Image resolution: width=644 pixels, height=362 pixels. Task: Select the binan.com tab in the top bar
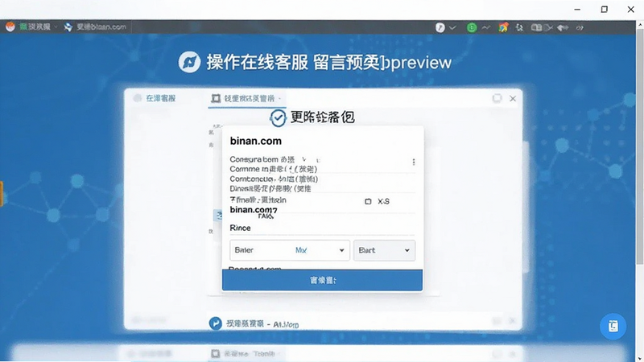(x=101, y=27)
